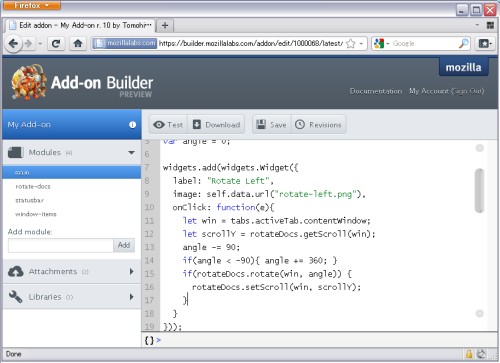
Task: Open the tab groups icon
Action: point(490,25)
